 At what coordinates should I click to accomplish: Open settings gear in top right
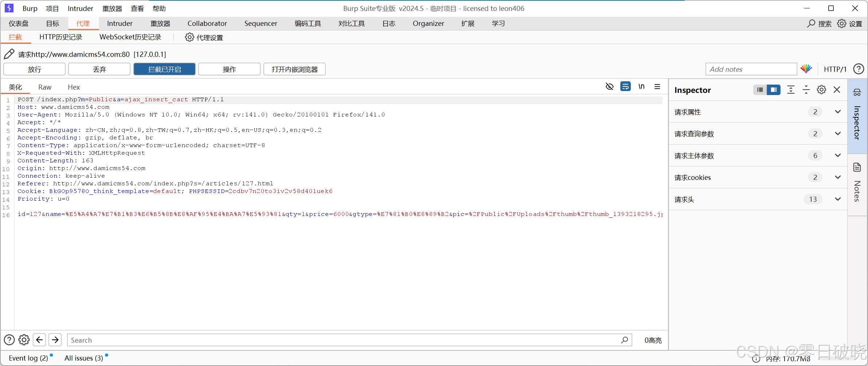coord(841,24)
